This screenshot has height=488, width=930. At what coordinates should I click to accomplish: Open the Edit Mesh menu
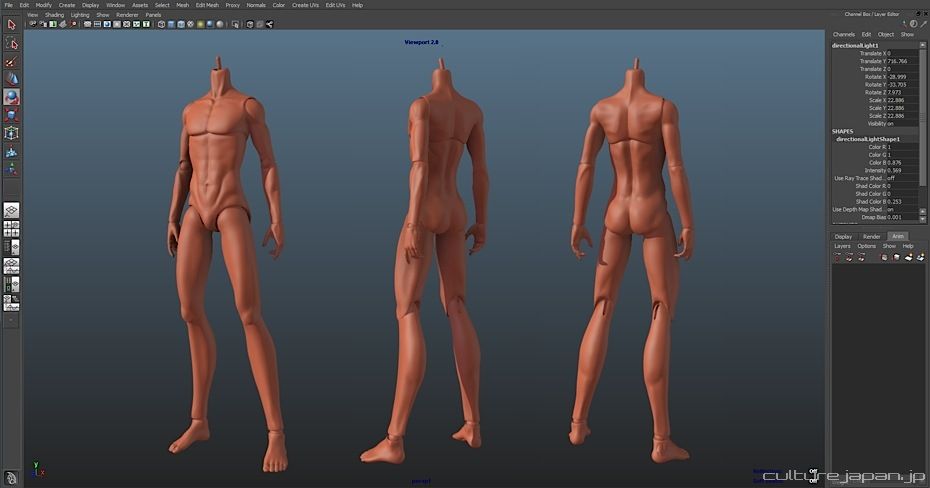point(207,5)
